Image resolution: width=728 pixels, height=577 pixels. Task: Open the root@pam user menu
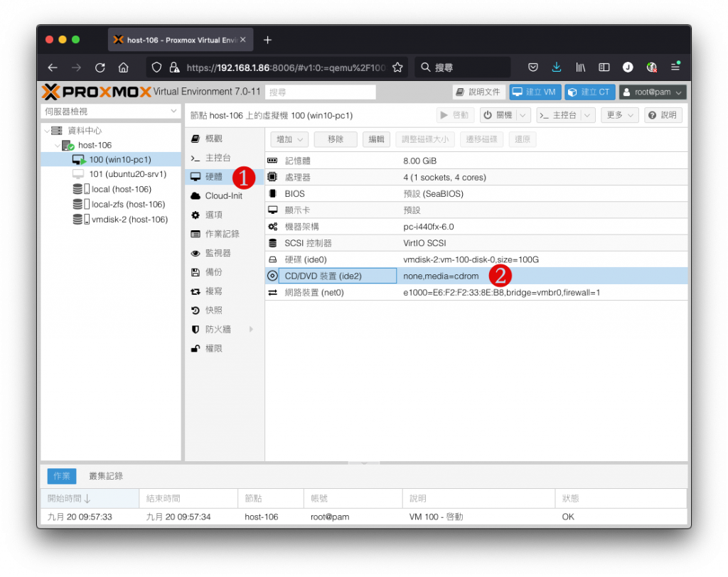click(653, 92)
